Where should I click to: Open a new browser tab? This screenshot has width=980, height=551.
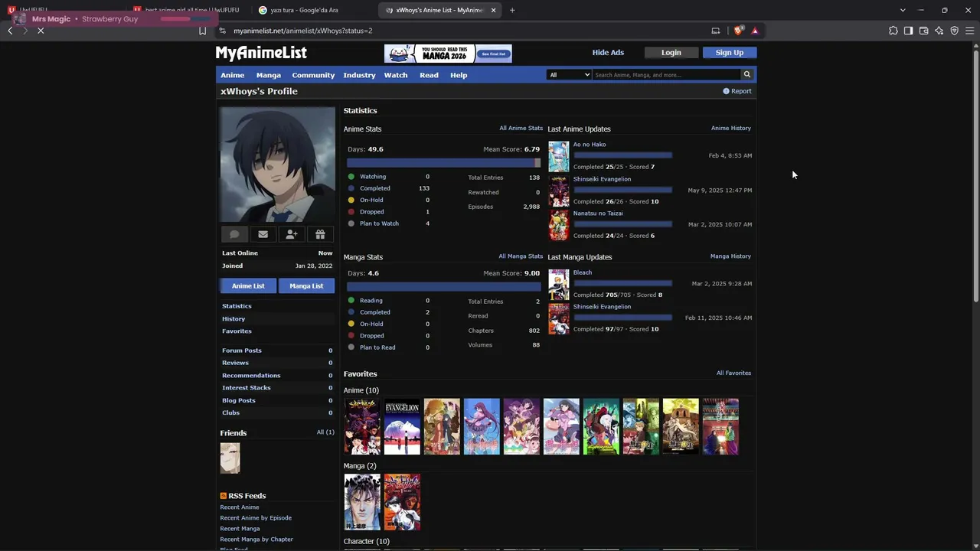coord(512,10)
